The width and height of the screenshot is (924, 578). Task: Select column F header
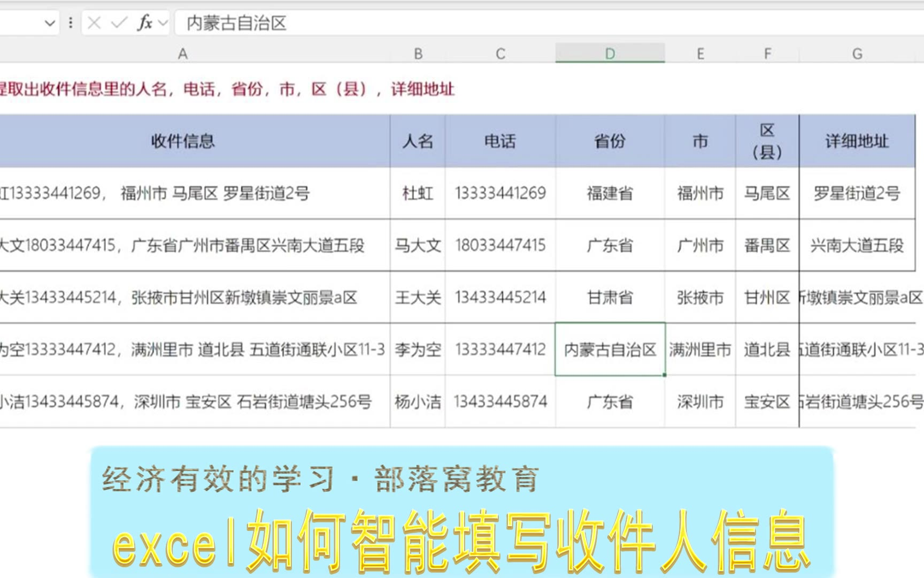coord(767,54)
